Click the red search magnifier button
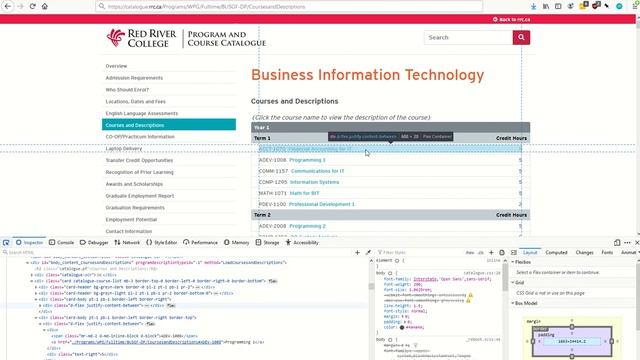The height and width of the screenshot is (360, 640). pyautogui.click(x=521, y=38)
